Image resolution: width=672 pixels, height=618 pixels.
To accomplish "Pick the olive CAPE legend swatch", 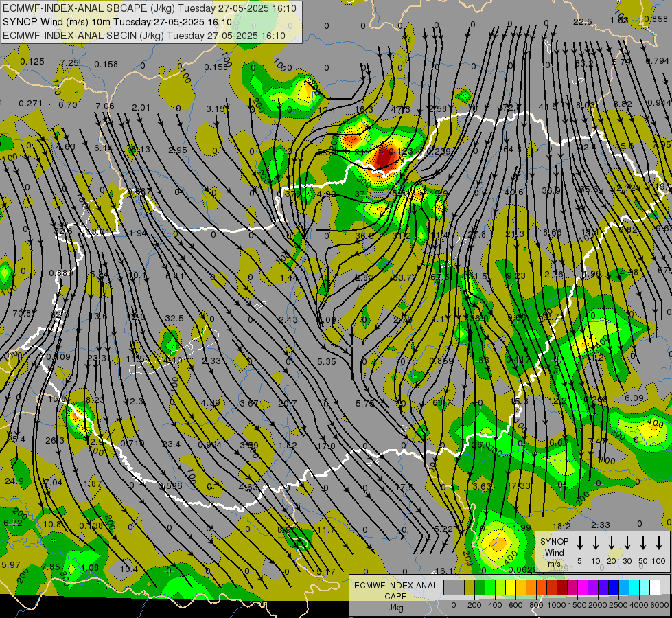I will click(x=470, y=587).
